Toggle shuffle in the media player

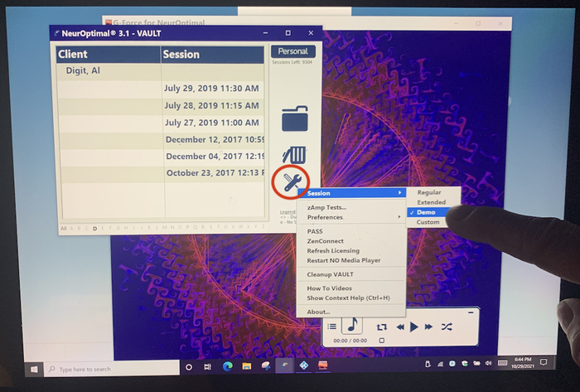(x=447, y=327)
